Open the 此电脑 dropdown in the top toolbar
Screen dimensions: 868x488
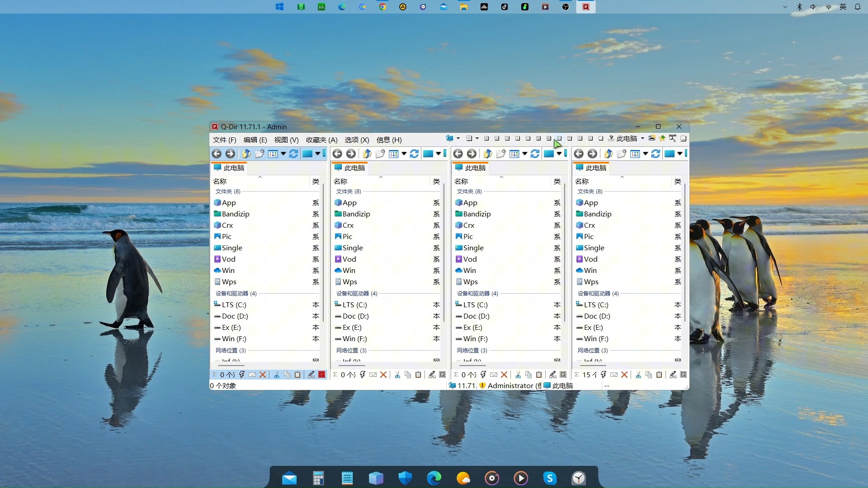pyautogui.click(x=642, y=138)
